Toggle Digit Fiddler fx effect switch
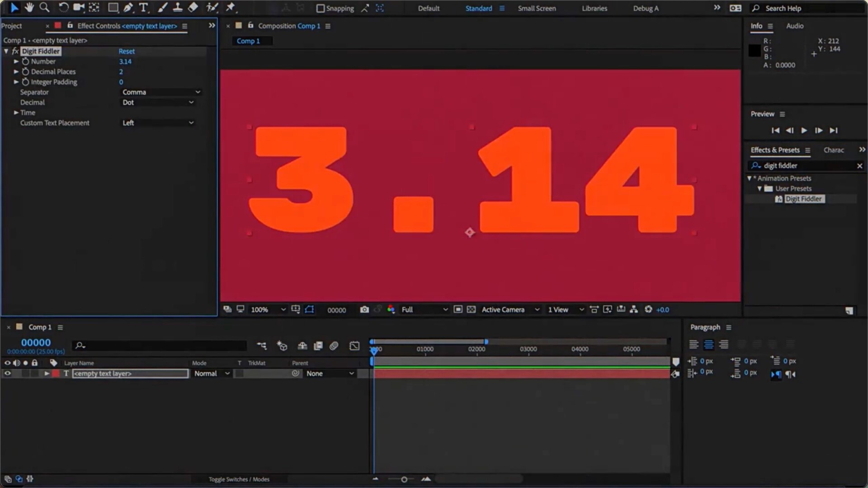Screen dimensions: 868x488 pos(15,51)
